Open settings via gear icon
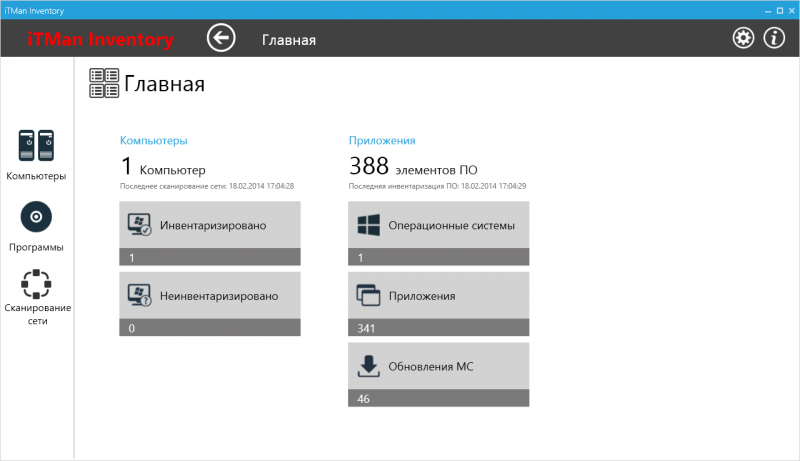 [743, 38]
